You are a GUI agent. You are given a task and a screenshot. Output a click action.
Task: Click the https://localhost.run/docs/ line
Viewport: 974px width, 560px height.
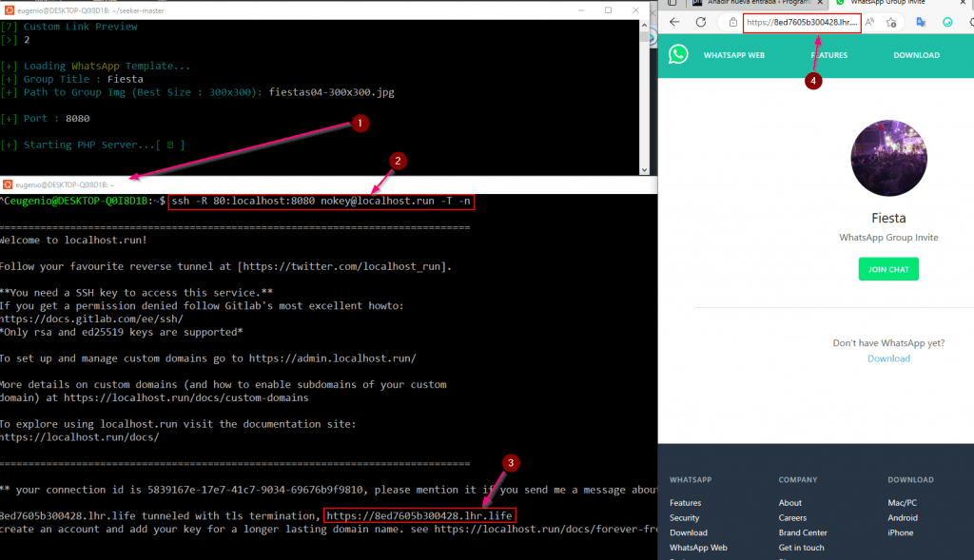[x=80, y=437]
